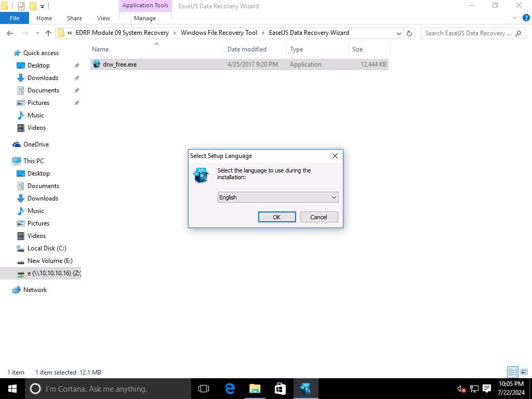The height and width of the screenshot is (399, 532).
Task: Open Music under Quick access
Action: point(36,115)
